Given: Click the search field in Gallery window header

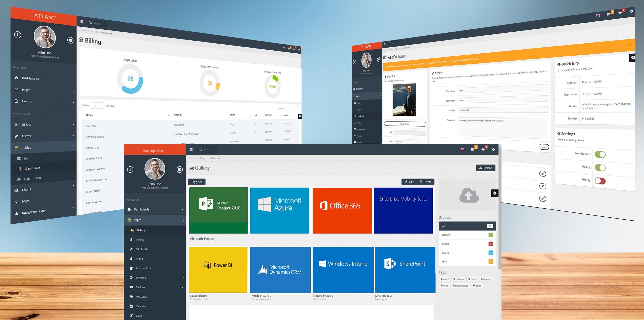Looking at the screenshot, I should [x=208, y=149].
